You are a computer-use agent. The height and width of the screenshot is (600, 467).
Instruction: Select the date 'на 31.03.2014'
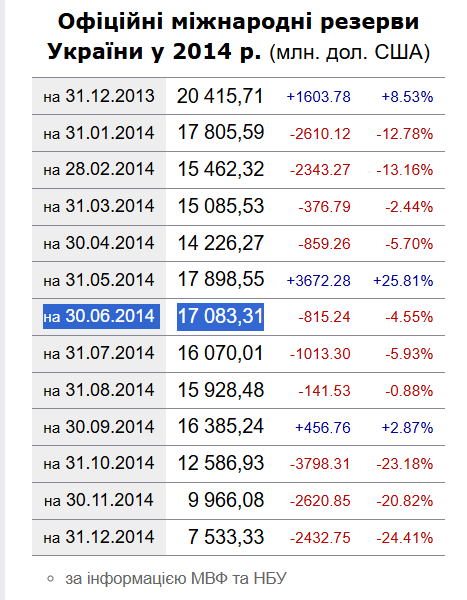pyautogui.click(x=99, y=206)
